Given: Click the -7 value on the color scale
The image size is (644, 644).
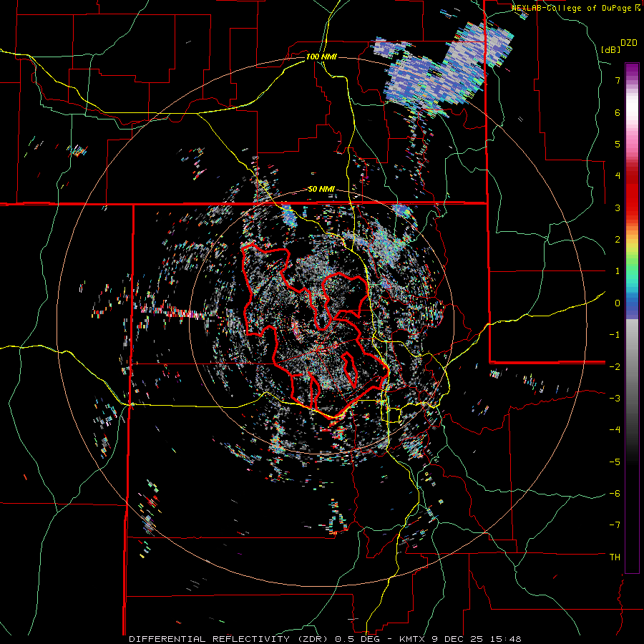Looking at the screenshot, I should 615,525.
